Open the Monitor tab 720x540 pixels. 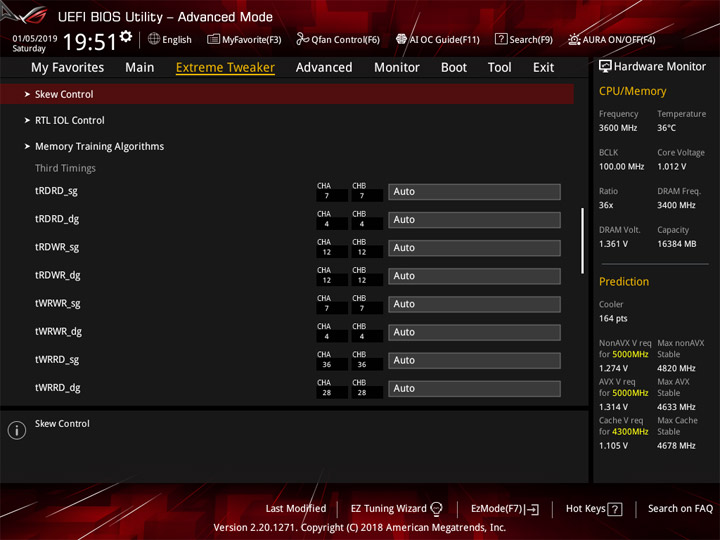point(397,68)
